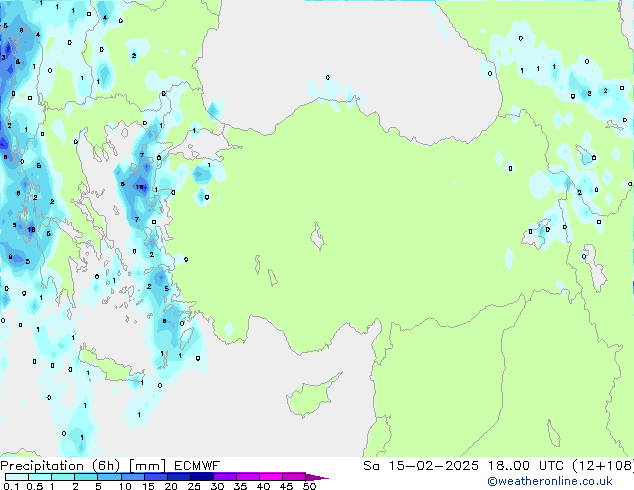Click the 2–5 mm legend swatch
This screenshot has height=490, width=634.
click(86, 477)
